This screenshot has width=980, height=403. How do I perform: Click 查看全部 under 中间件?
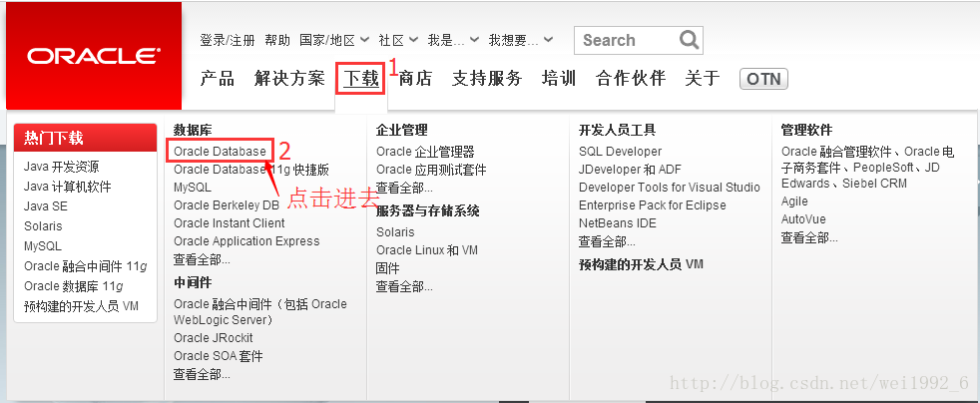[202, 374]
